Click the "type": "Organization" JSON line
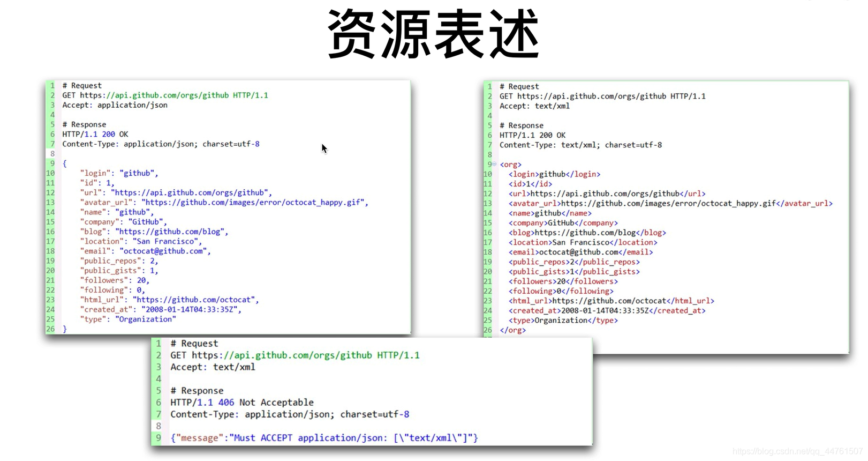 point(128,319)
